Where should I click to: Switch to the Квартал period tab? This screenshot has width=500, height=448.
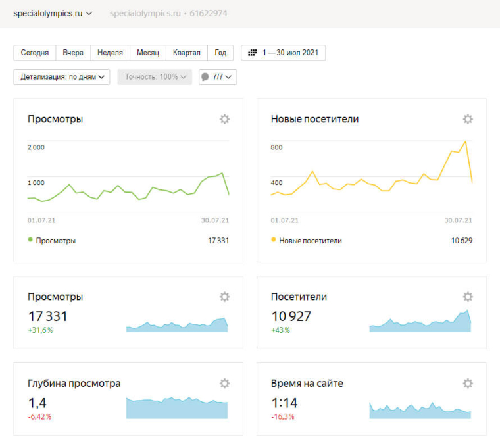pyautogui.click(x=186, y=53)
